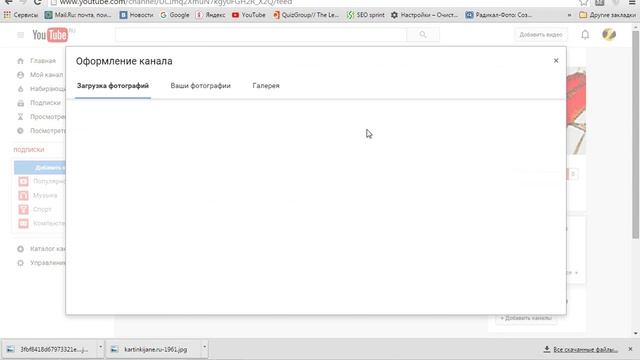Screen dimensions: 640x360
Task: Click the YouTube logo
Action: point(50,35)
